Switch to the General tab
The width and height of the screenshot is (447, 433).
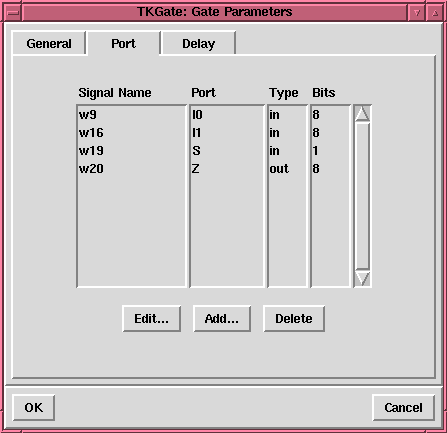[x=49, y=43]
